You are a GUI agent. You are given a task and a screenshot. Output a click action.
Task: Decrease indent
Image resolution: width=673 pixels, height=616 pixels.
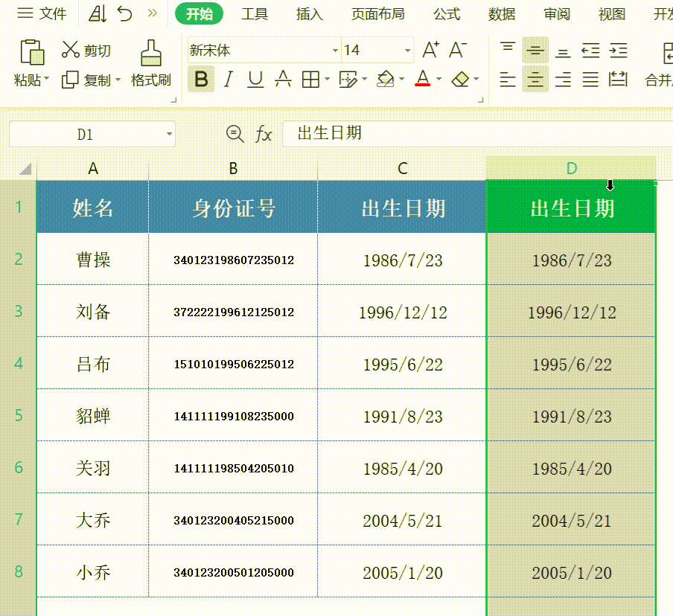590,50
